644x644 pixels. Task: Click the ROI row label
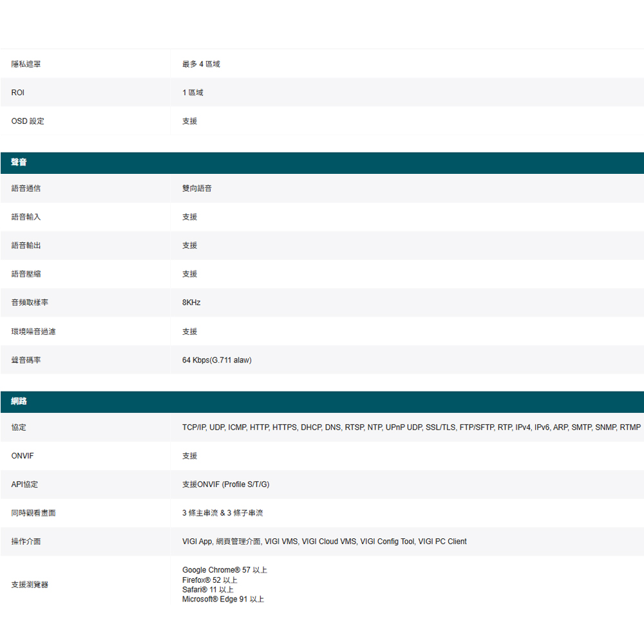click(x=18, y=93)
